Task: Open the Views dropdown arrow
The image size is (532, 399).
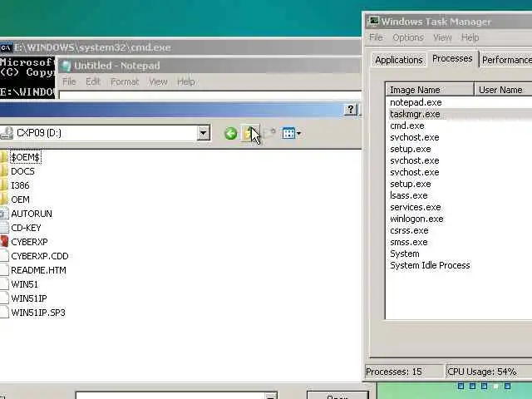Action: [x=298, y=133]
